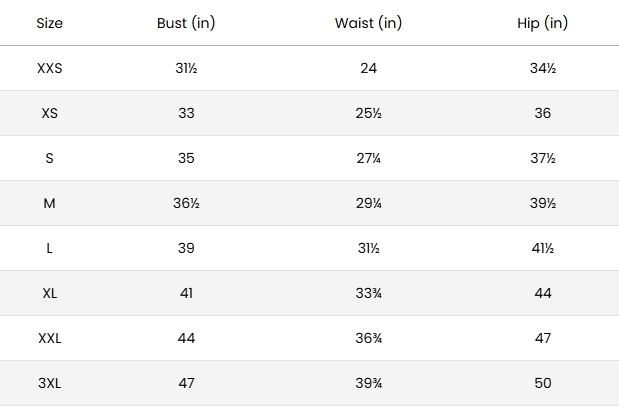Select the XS size label
The image size is (619, 406).
49,113
